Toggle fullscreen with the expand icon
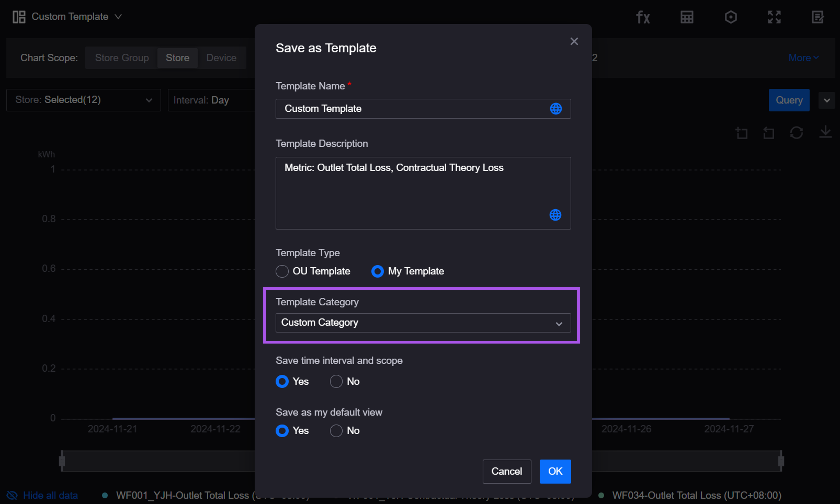The image size is (840, 504). pos(774,17)
